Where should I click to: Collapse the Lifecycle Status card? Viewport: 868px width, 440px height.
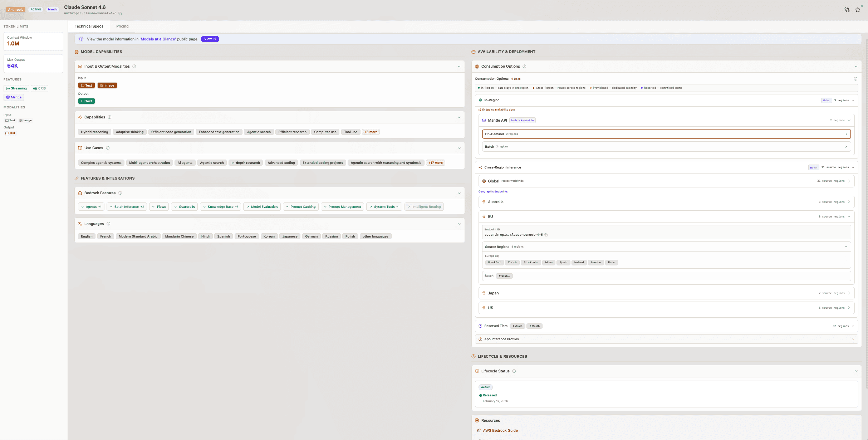coord(856,371)
